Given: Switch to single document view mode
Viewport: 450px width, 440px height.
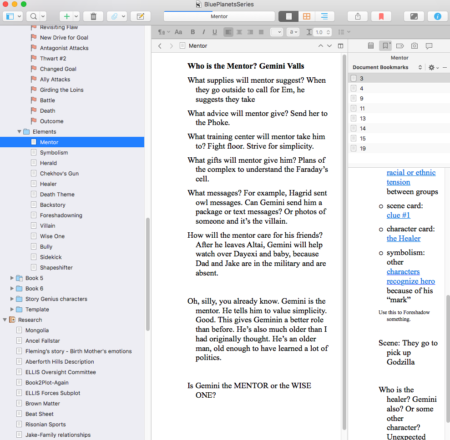Looking at the screenshot, I should [x=288, y=16].
